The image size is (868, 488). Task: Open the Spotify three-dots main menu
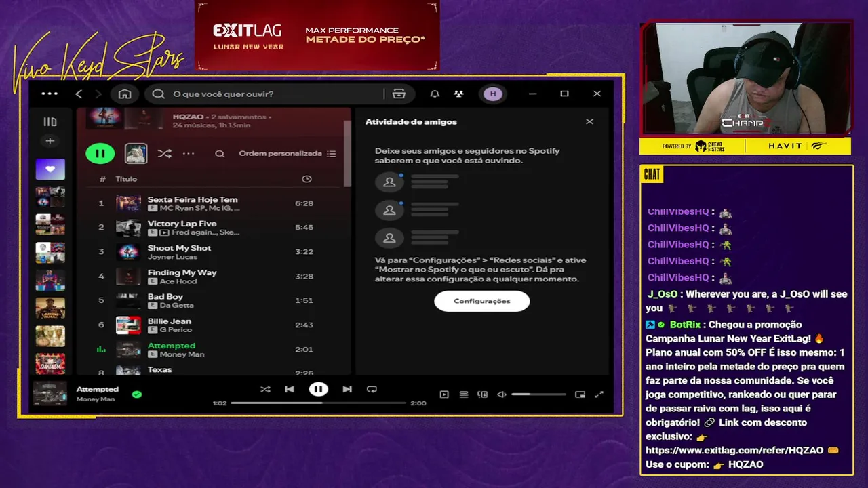pos(50,94)
